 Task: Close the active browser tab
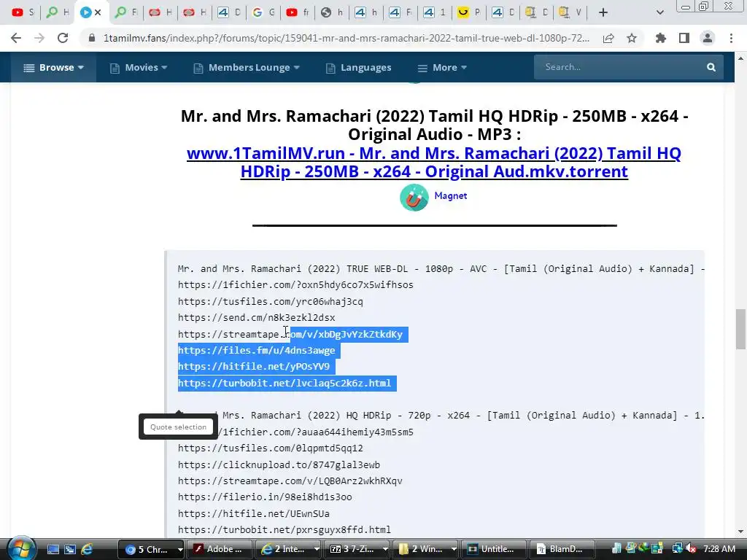click(x=98, y=12)
